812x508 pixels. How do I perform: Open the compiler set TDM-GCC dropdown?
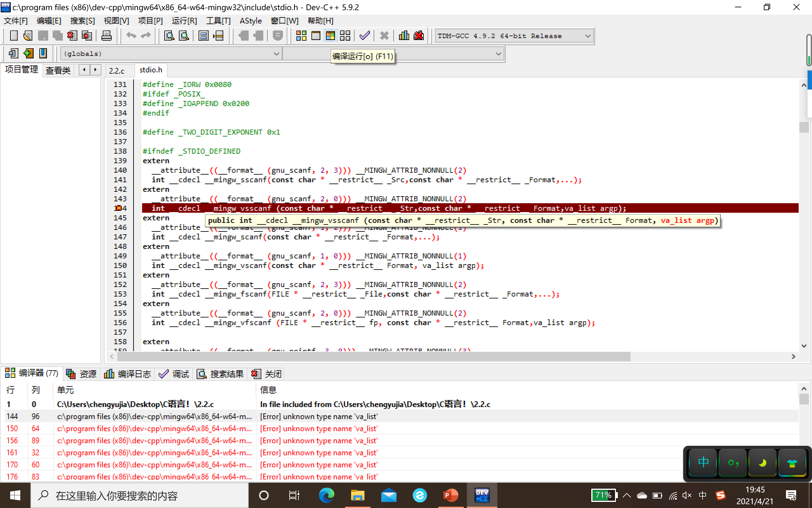point(514,36)
